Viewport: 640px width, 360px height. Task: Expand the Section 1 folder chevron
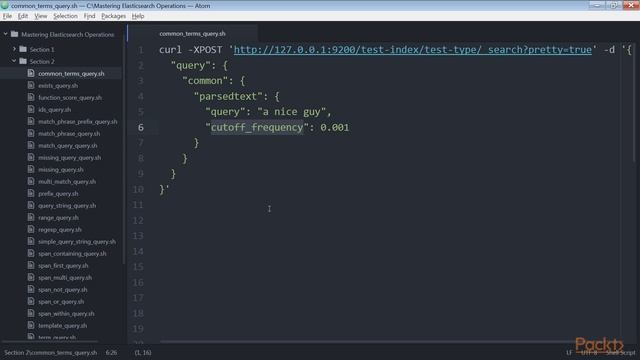click(14, 49)
